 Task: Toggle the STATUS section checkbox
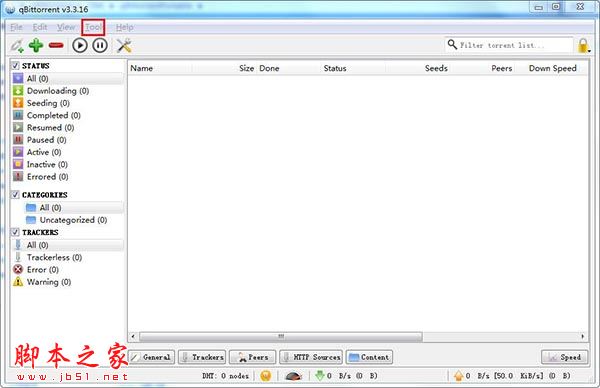[15, 65]
